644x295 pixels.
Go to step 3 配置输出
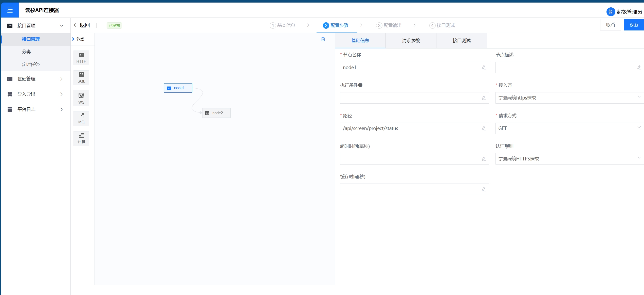point(389,25)
